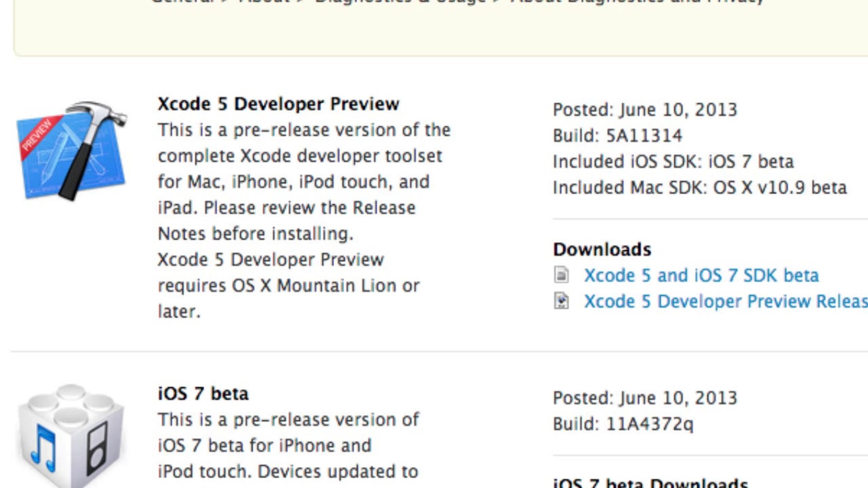Click file icon beside Developer Preview Release link

click(561, 301)
